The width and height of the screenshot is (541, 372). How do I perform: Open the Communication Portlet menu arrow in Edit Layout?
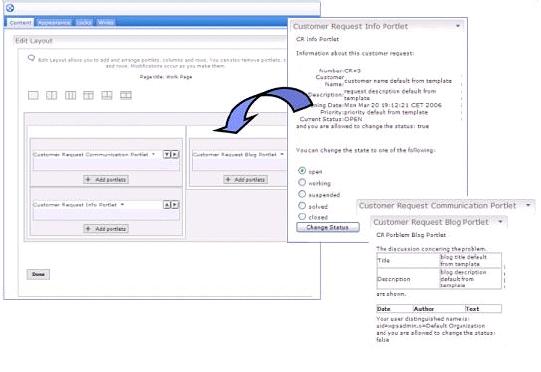154,154
